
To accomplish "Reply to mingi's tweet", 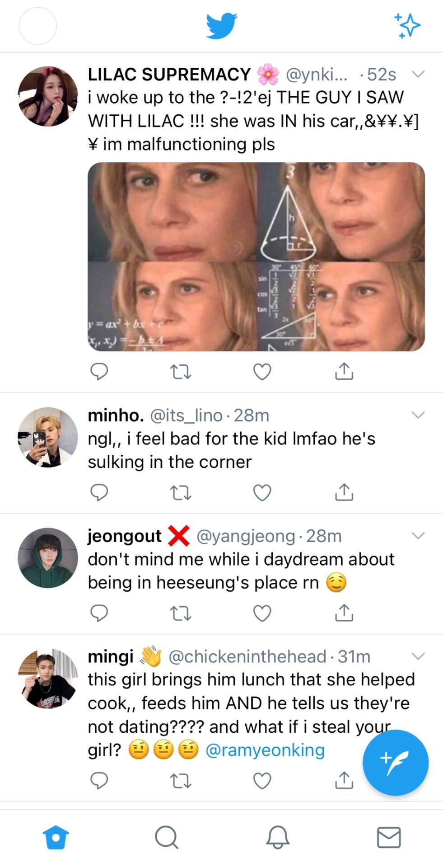I will point(99,780).
